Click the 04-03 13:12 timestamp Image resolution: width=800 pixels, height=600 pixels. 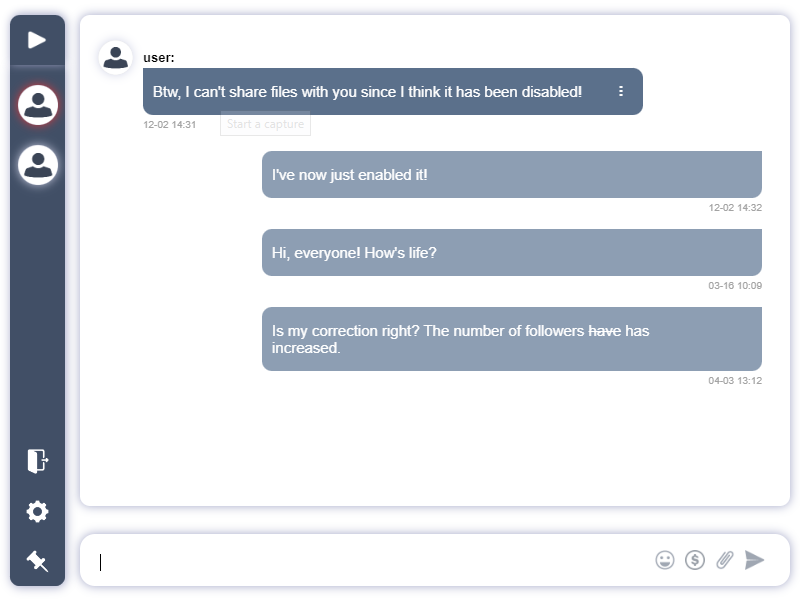click(x=735, y=380)
